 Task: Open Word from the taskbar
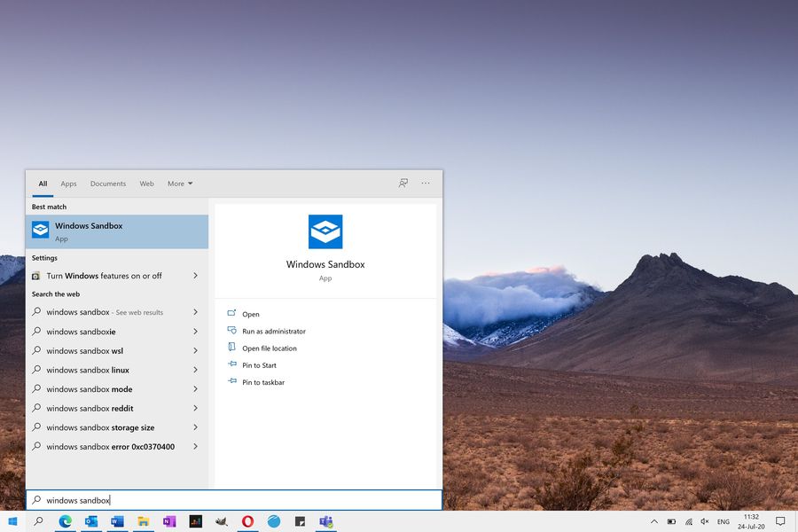(117, 521)
